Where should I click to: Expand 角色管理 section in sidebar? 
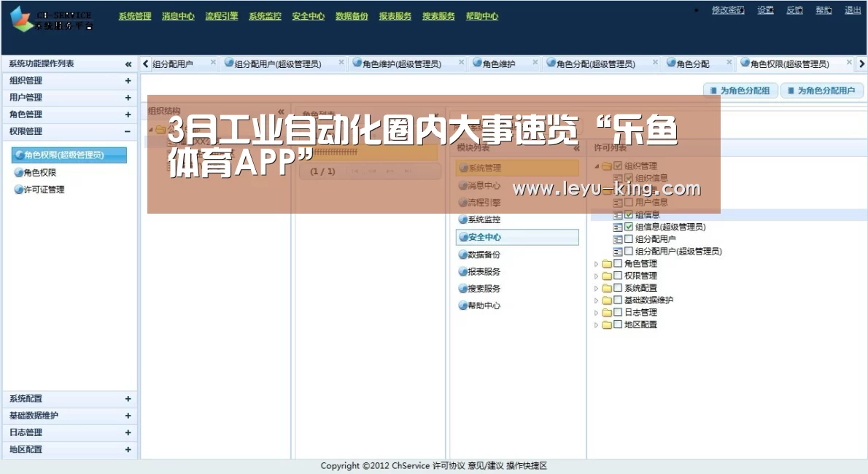[128, 114]
